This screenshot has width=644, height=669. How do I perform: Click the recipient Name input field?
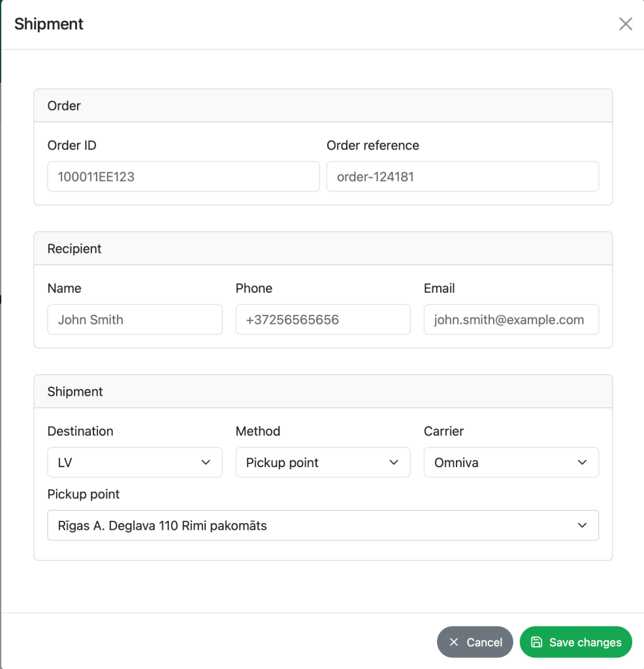135,319
